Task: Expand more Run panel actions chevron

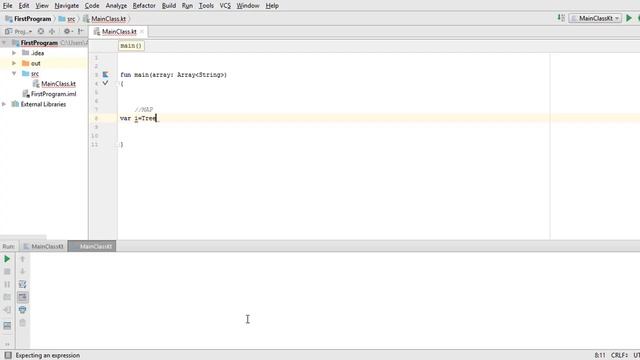Action: (7, 344)
